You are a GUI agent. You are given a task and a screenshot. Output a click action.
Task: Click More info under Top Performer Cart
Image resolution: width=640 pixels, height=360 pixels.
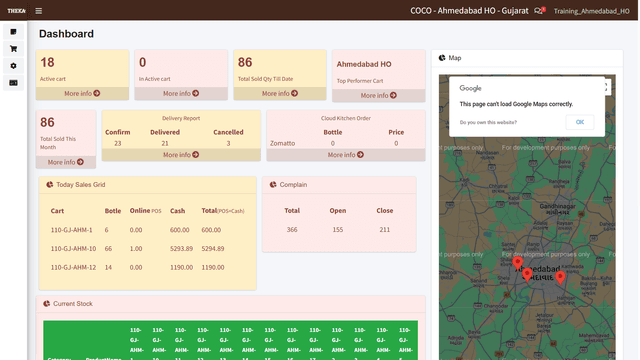click(x=378, y=96)
